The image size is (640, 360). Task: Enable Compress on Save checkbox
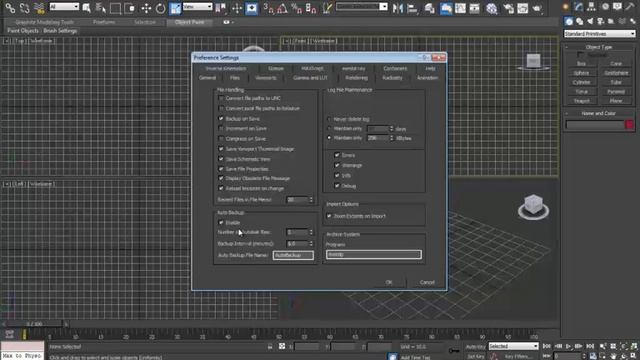point(221,139)
